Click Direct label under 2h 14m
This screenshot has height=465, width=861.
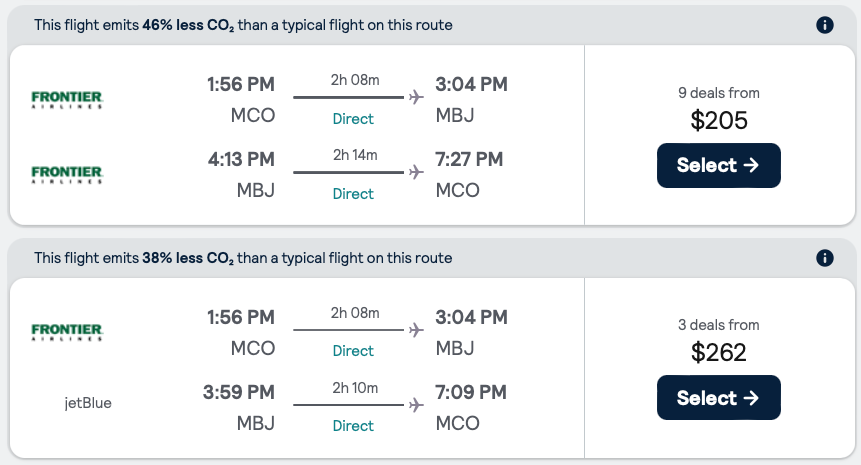(x=353, y=194)
